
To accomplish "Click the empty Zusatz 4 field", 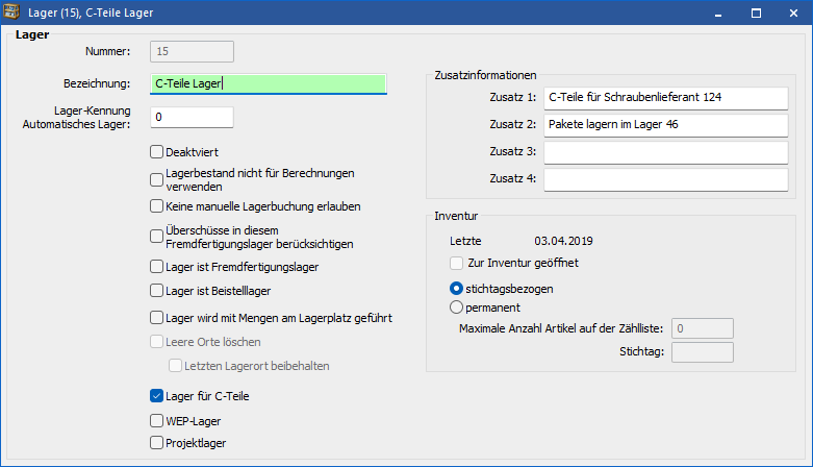I will coord(665,179).
